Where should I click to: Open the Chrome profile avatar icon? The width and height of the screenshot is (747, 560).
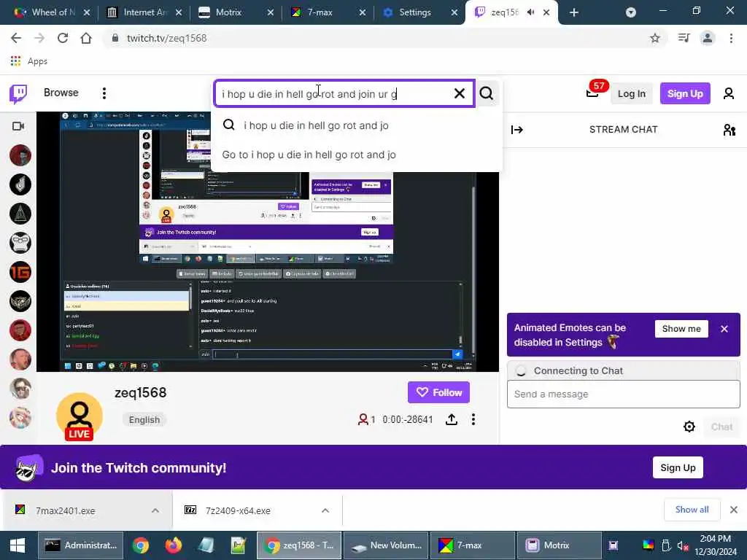click(708, 38)
